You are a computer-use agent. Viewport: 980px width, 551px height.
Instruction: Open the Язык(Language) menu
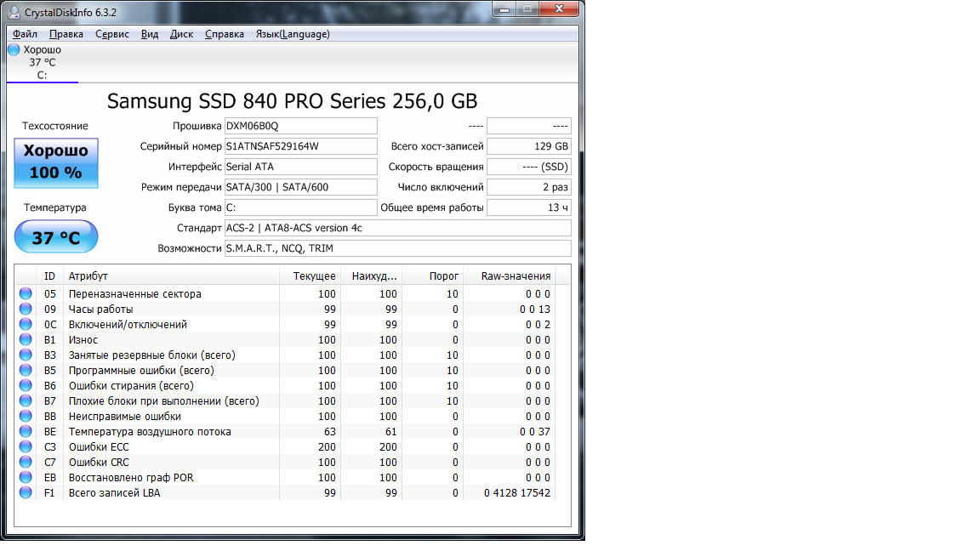[x=293, y=34]
